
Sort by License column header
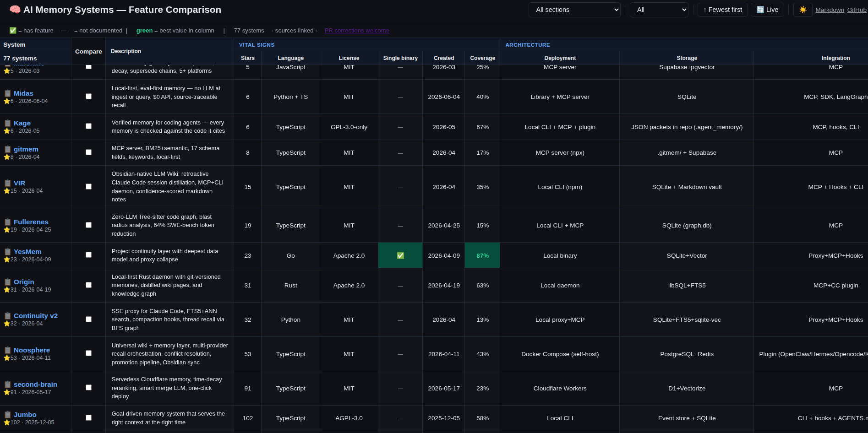click(349, 58)
